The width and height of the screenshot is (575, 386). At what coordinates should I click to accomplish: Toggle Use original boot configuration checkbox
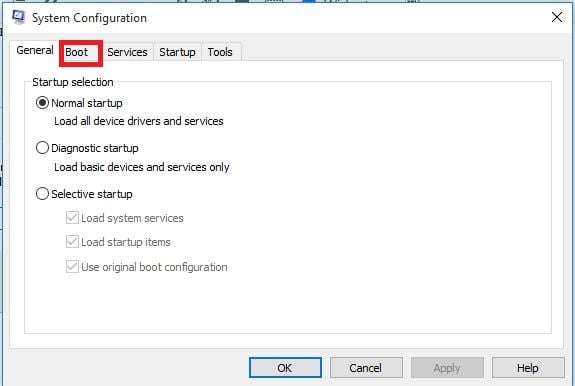(x=72, y=266)
